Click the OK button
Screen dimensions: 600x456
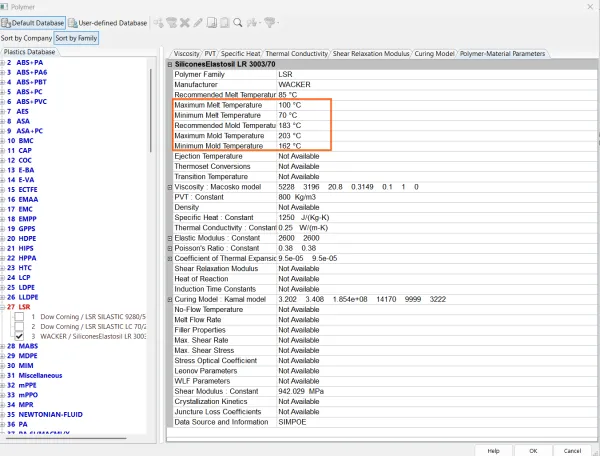pyautogui.click(x=533, y=451)
